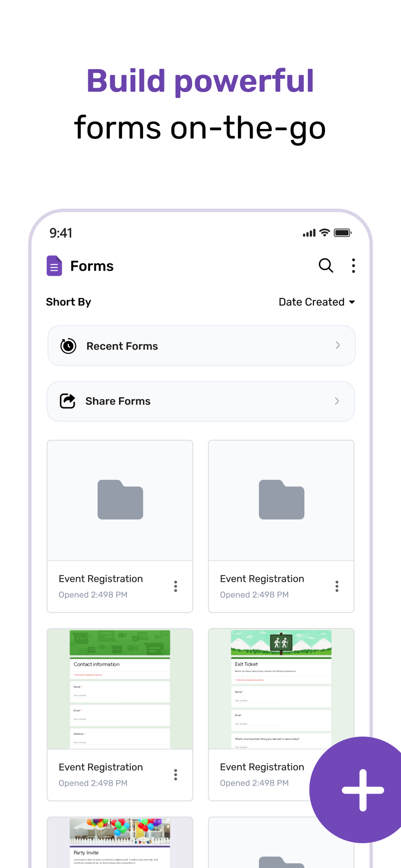Image resolution: width=401 pixels, height=868 pixels.
Task: Open the Party Invite form thumbnail
Action: [x=120, y=842]
